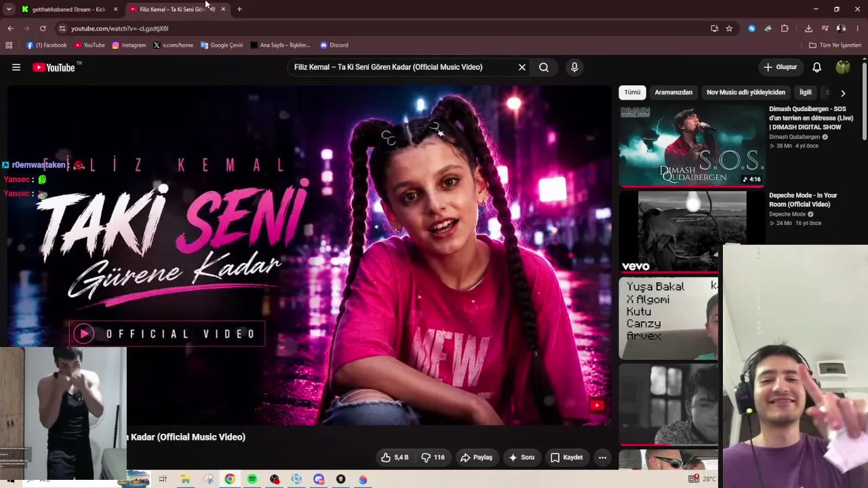
Task: Open the YouTube bookmark
Action: 90,45
